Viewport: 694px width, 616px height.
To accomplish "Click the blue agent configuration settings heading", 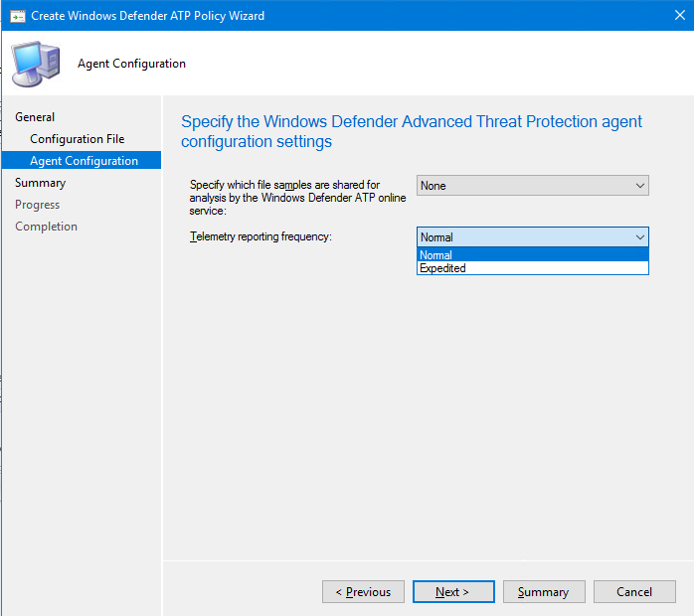I will point(411,131).
